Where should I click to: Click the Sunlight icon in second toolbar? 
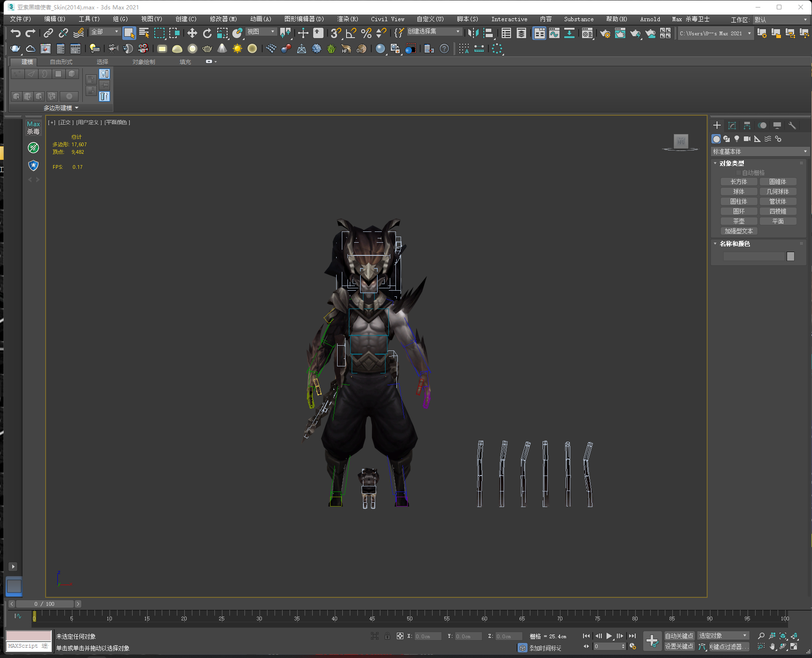click(x=237, y=48)
